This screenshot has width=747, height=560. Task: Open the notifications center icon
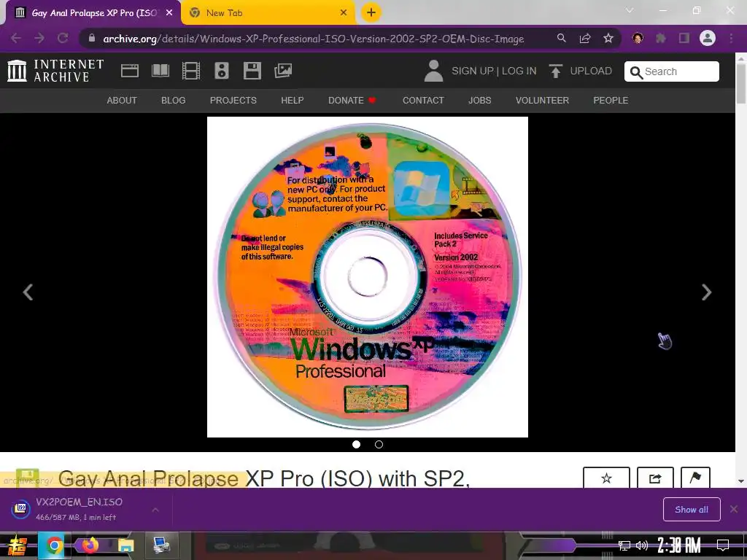click(723, 545)
